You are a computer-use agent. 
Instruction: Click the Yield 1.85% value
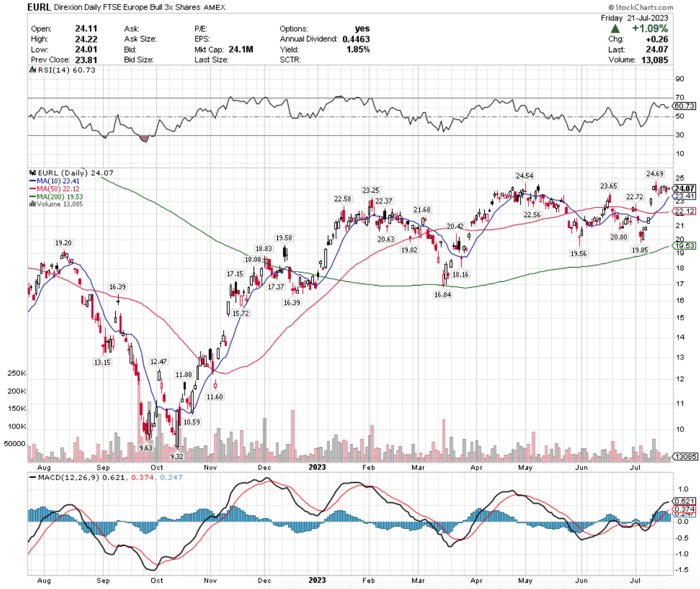pos(358,50)
